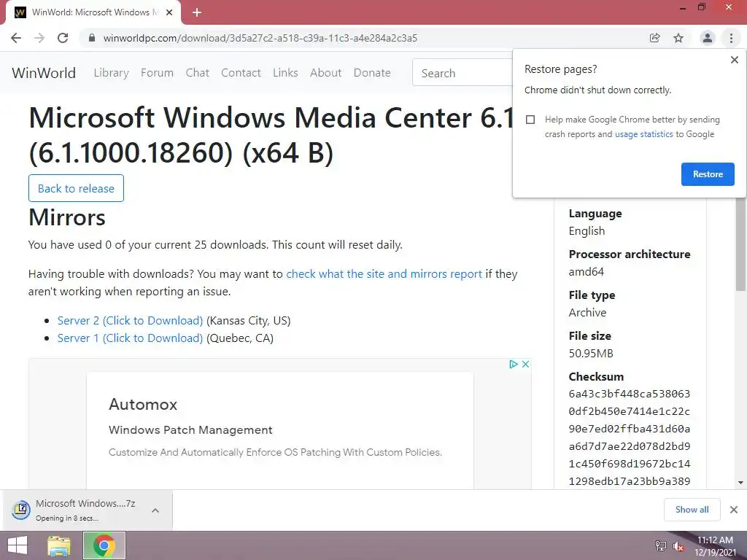The image size is (747, 560).
Task: Click the Automox ad heading
Action: click(x=143, y=404)
